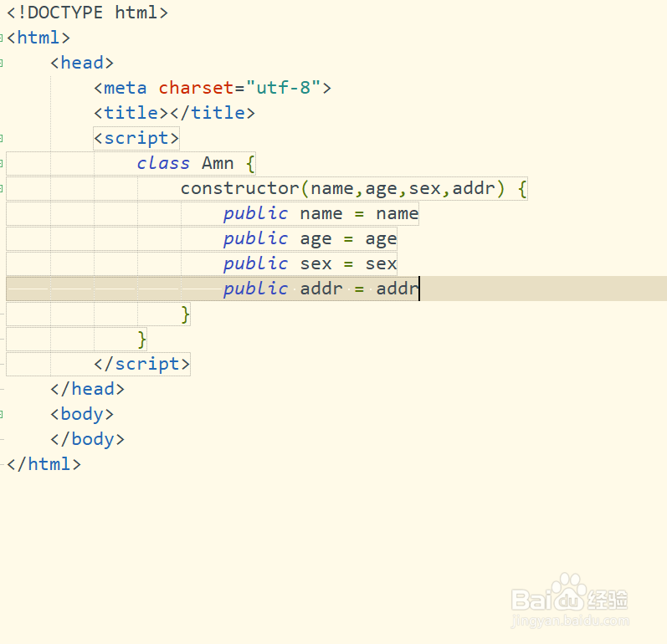Click the class Amn closing brace
667x644 pixels.
coord(142,340)
